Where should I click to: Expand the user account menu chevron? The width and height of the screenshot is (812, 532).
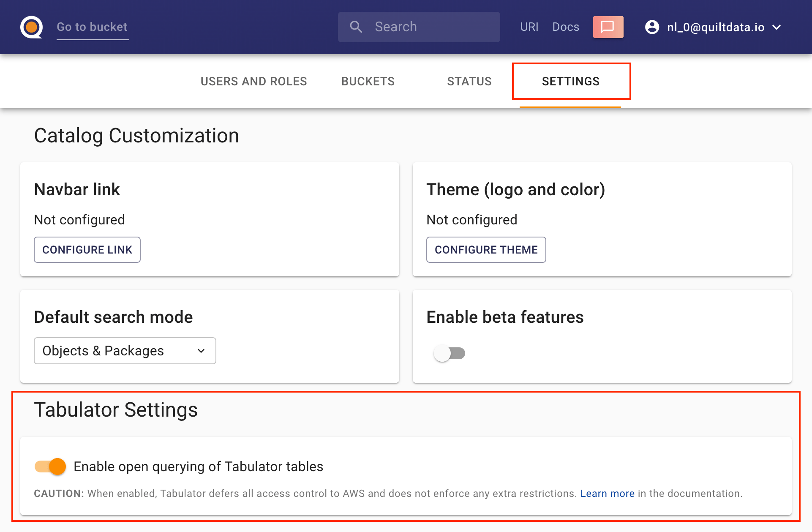pos(777,27)
